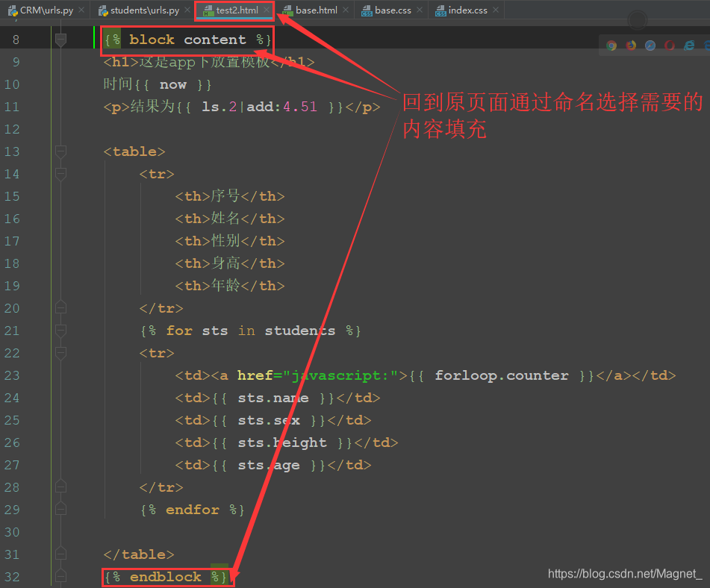The image size is (710, 588).
Task: Open preview in Firefox browser icon
Action: (631, 46)
